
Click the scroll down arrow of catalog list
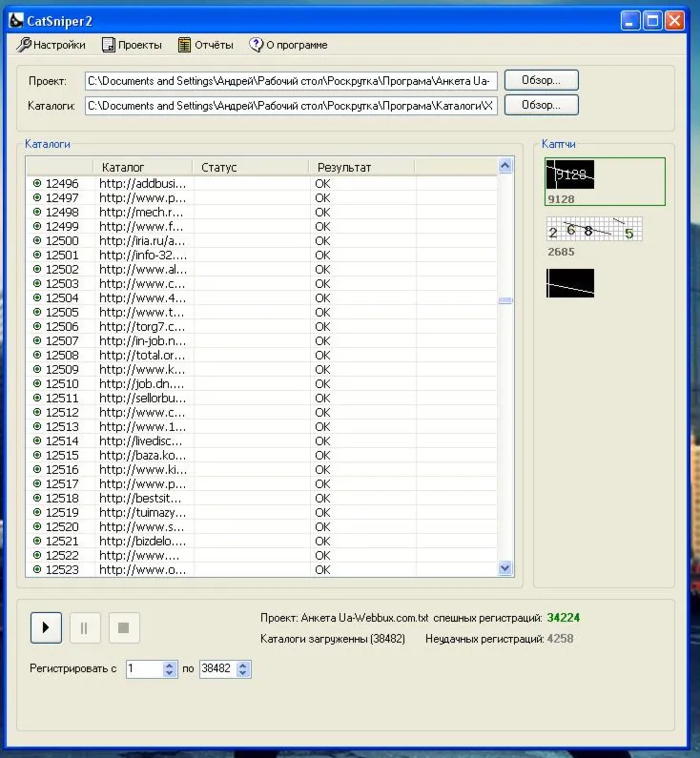[x=505, y=568]
